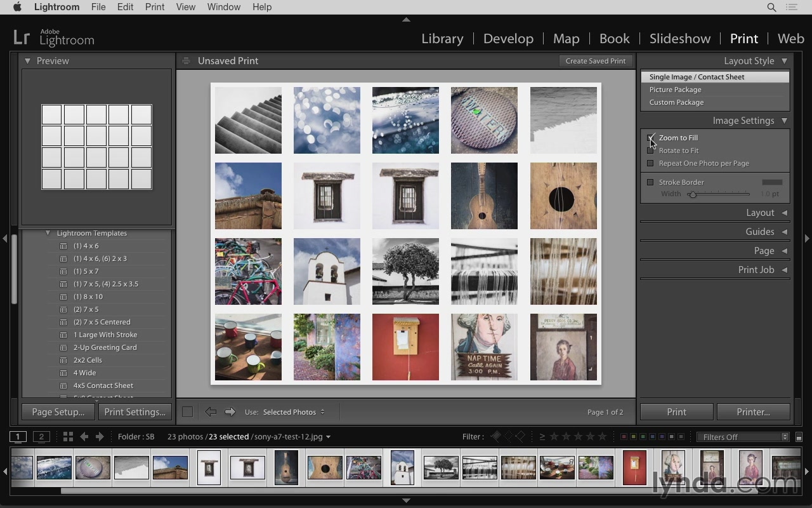The height and width of the screenshot is (508, 812).
Task: Open the Apple menu
Action: (x=17, y=7)
